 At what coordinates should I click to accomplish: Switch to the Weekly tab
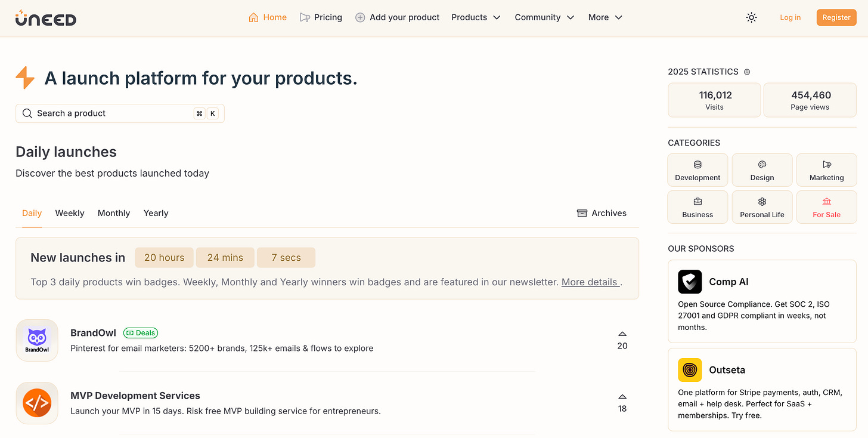[70, 213]
